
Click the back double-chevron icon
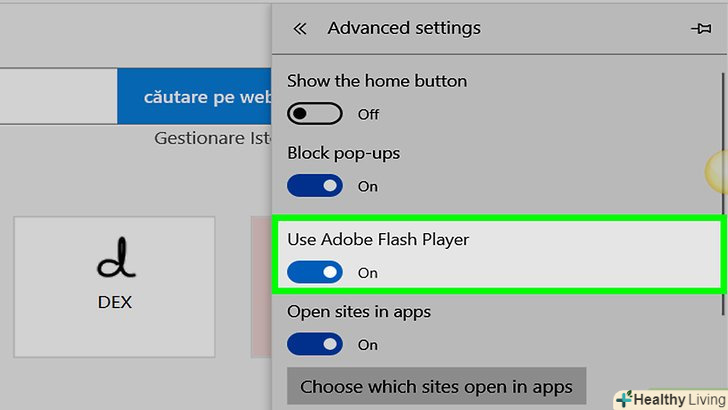(299, 28)
